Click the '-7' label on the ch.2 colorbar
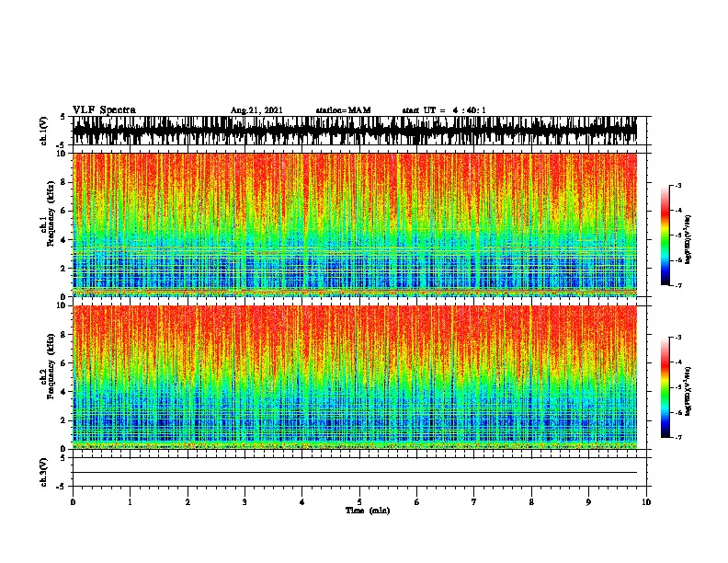 tap(677, 437)
